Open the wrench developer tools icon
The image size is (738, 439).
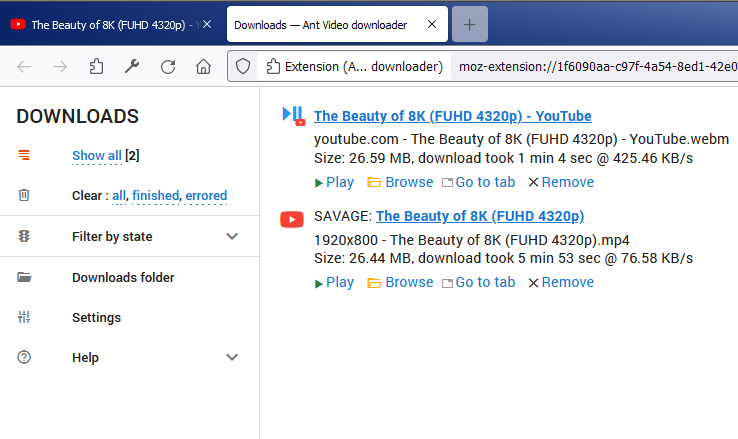132,67
